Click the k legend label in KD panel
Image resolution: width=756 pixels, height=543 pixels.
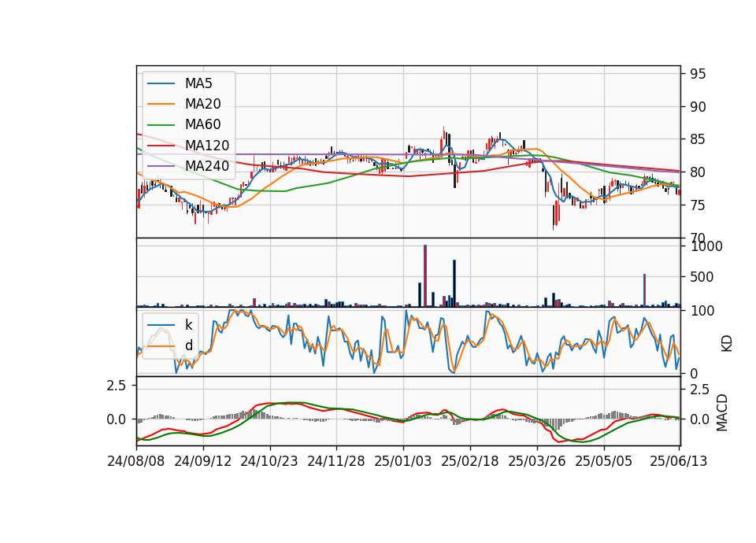click(x=188, y=325)
